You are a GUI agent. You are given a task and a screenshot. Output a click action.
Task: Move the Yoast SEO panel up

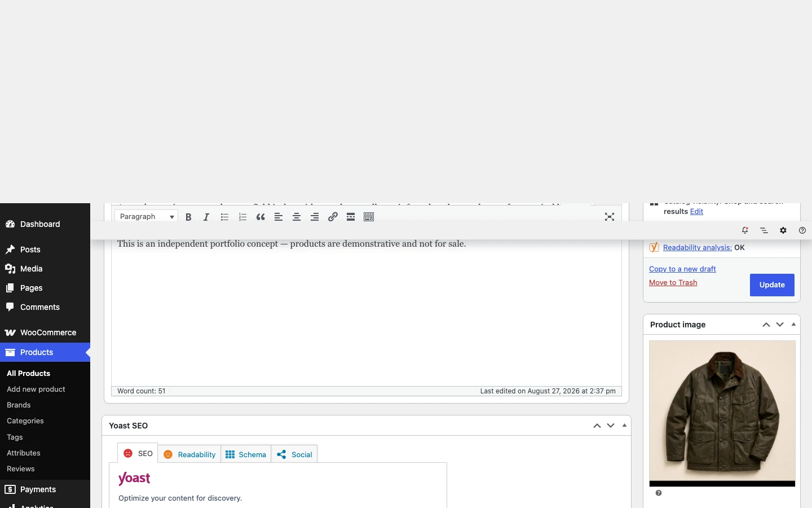pyautogui.click(x=597, y=426)
